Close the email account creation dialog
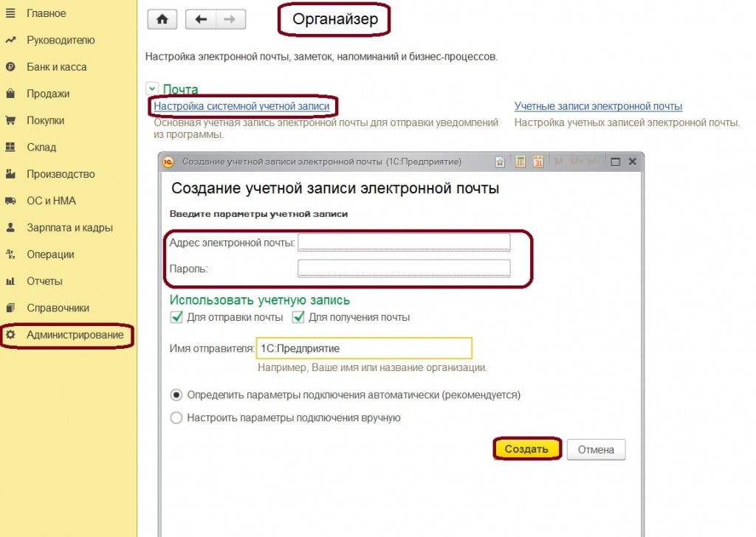This screenshot has width=756, height=537. click(633, 162)
